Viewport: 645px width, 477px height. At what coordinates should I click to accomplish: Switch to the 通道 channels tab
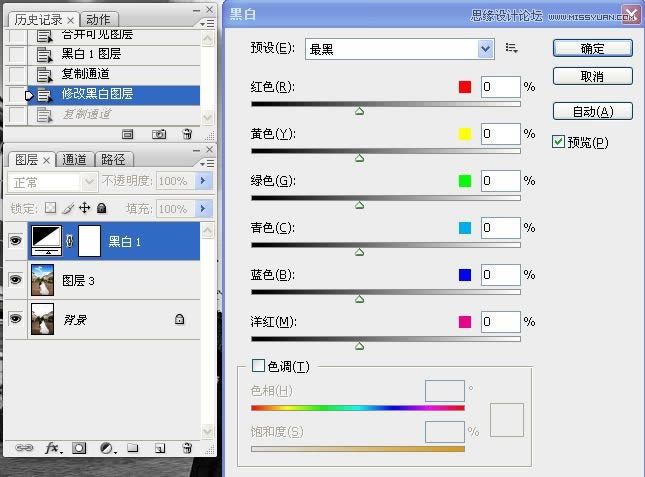pos(74,159)
